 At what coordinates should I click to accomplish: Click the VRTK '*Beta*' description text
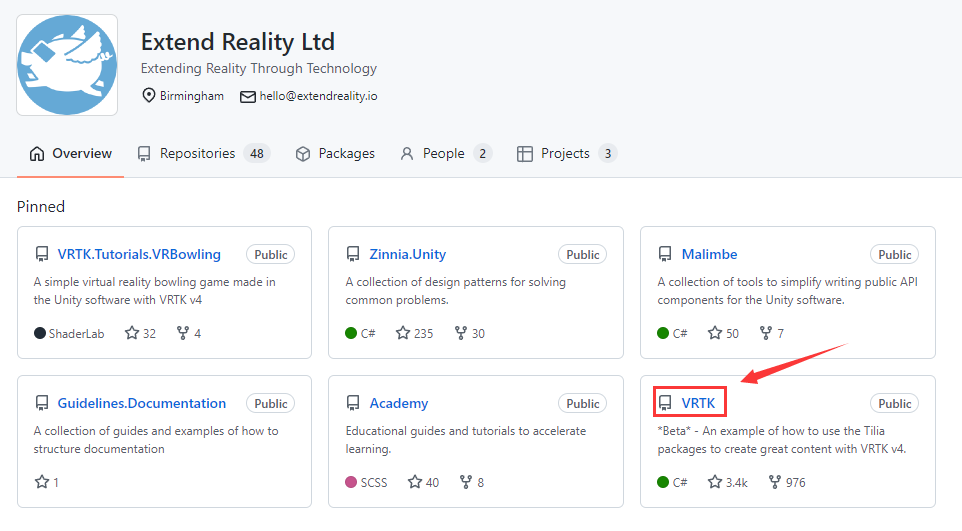[x=782, y=440]
